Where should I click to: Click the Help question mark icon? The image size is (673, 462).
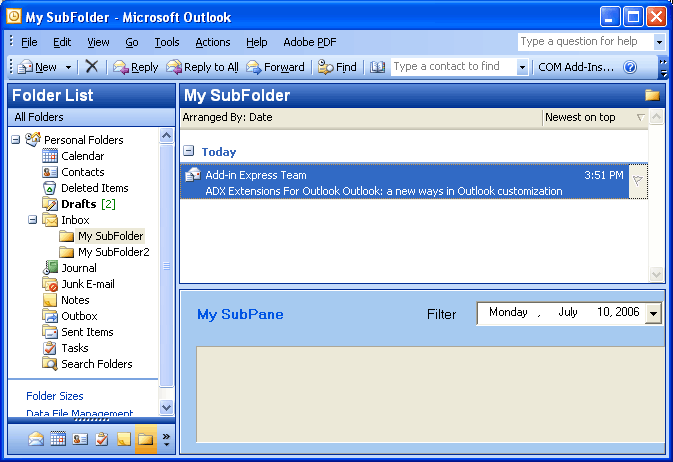click(630, 67)
